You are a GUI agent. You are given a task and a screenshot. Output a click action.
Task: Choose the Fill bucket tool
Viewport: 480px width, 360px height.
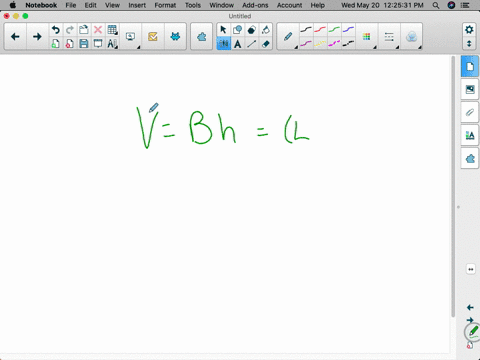(266, 30)
